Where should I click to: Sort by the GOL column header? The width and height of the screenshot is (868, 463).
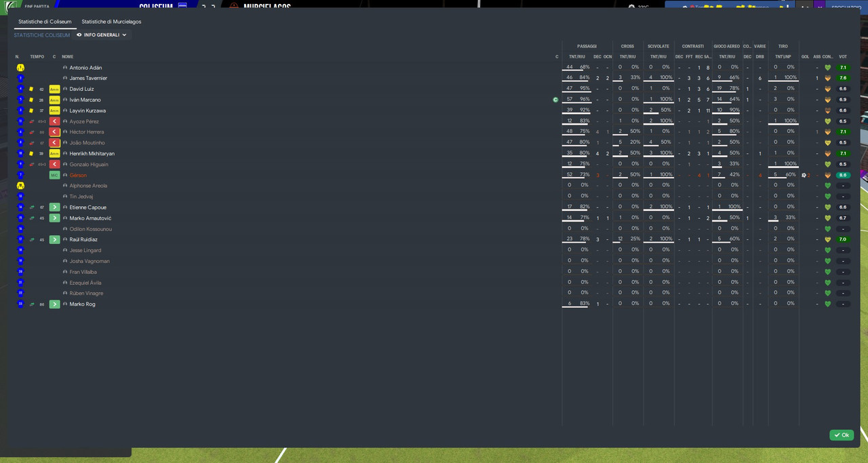tap(805, 57)
